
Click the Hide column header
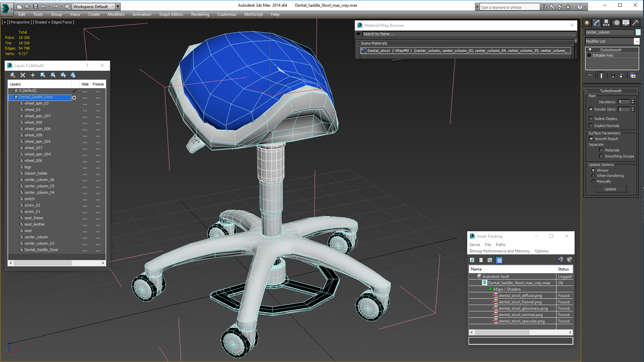tap(85, 84)
